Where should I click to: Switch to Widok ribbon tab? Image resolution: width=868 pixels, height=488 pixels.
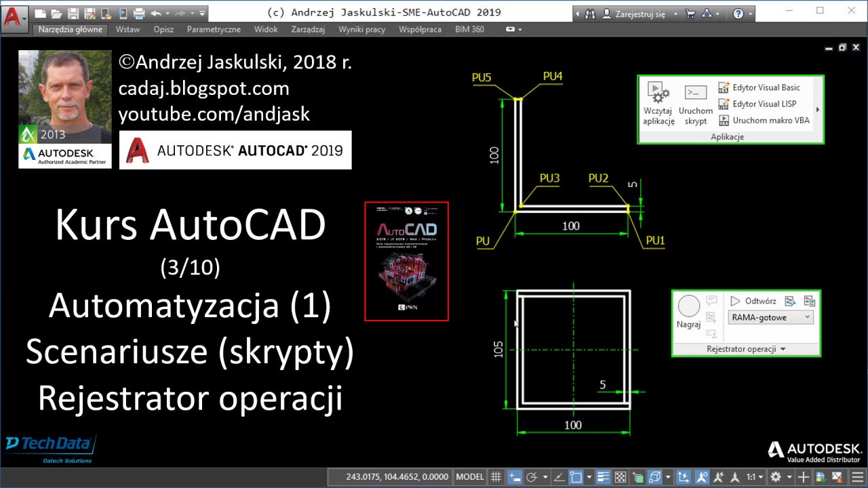(x=266, y=30)
